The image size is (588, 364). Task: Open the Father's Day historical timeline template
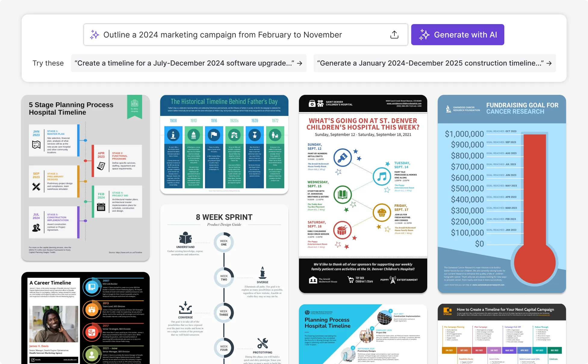point(224,145)
